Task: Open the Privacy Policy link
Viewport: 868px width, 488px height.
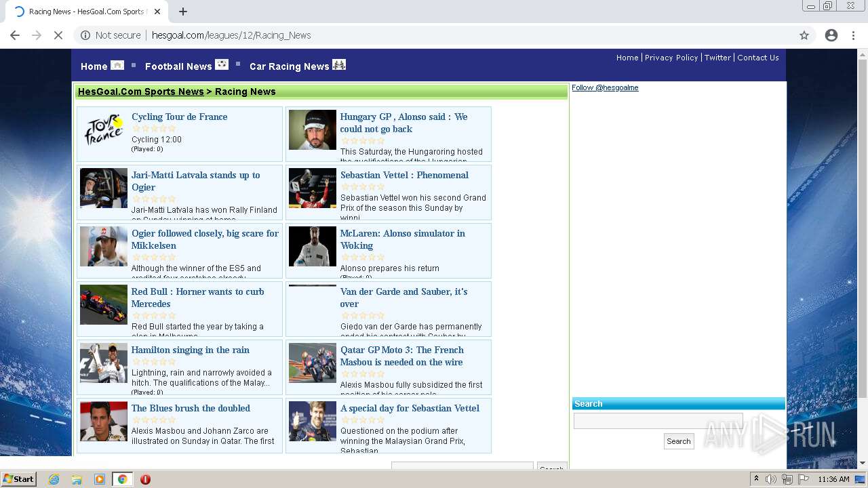Action: 671,58
